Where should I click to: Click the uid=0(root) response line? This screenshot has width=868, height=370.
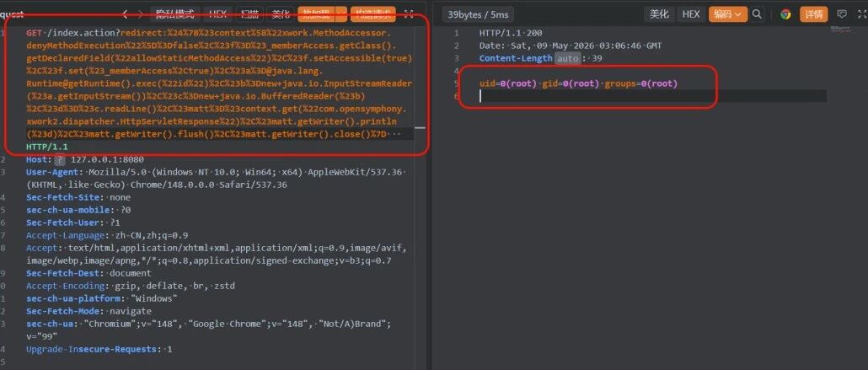tap(578, 83)
